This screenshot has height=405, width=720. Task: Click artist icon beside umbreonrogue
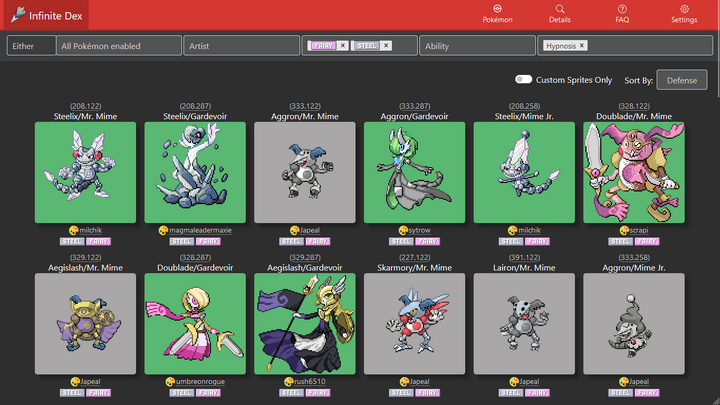pos(170,382)
